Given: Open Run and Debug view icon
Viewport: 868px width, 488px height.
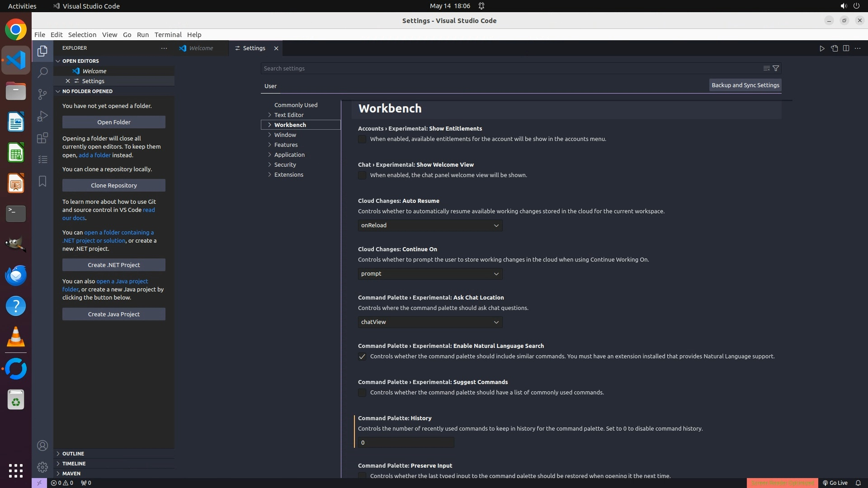Looking at the screenshot, I should (x=42, y=116).
